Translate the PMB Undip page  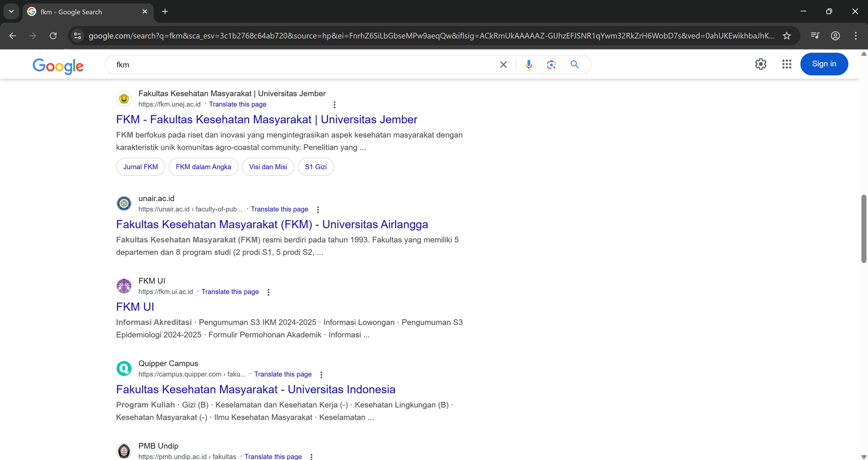pos(273,457)
